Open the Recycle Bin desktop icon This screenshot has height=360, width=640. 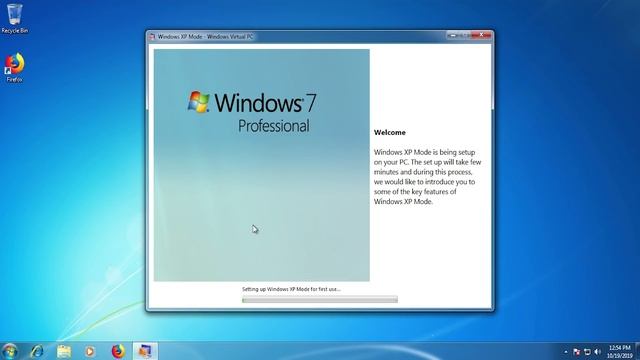point(15,19)
